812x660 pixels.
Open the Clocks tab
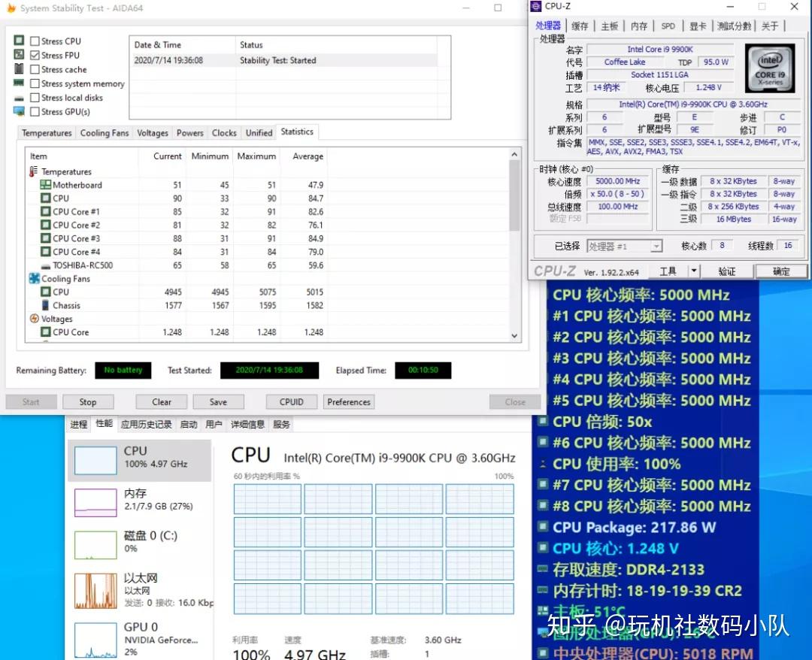coord(224,133)
